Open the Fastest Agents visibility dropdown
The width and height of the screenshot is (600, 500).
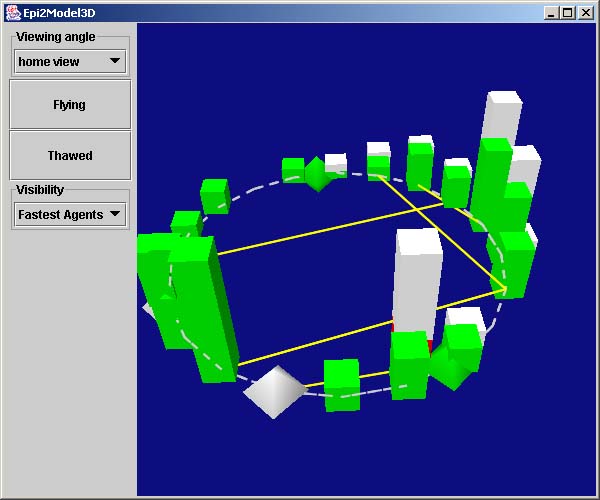pyautogui.click(x=70, y=214)
